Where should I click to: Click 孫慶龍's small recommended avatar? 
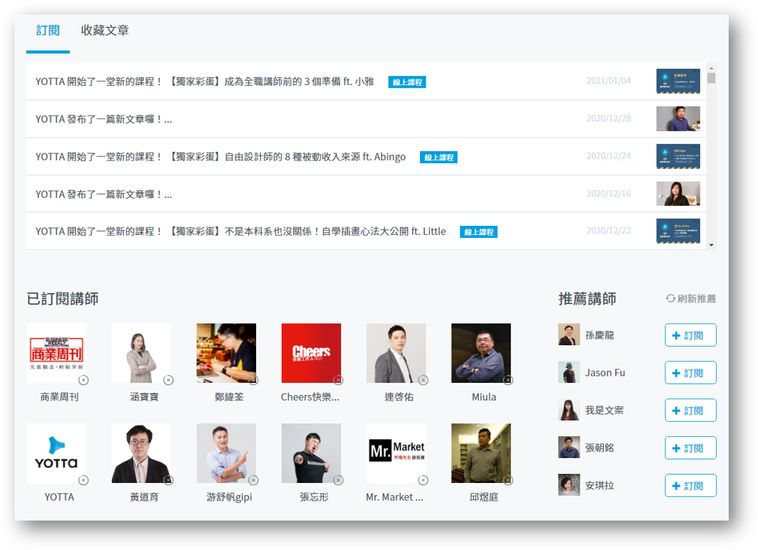click(x=569, y=335)
